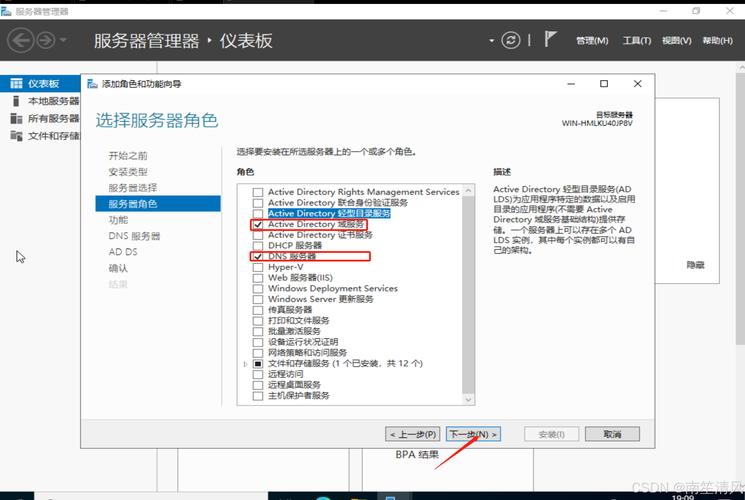Image resolution: width=745 pixels, height=500 pixels.
Task: Check the 传真服务器 checkbox
Action: click(x=258, y=310)
